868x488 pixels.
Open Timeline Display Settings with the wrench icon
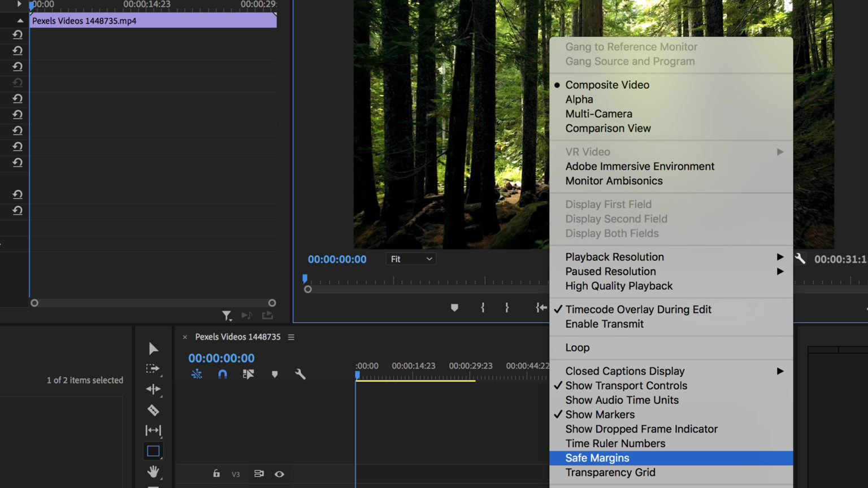coord(301,374)
